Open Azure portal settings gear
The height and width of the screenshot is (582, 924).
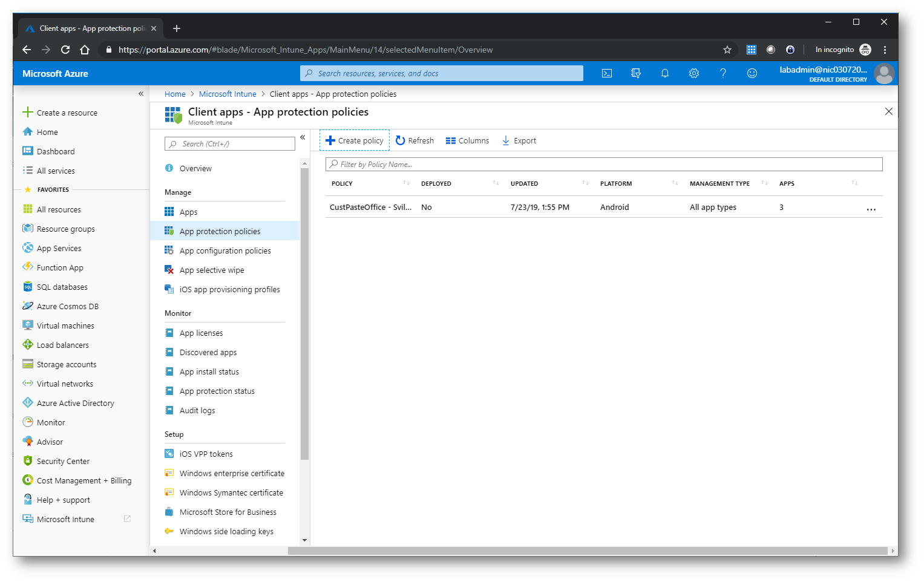pos(694,73)
